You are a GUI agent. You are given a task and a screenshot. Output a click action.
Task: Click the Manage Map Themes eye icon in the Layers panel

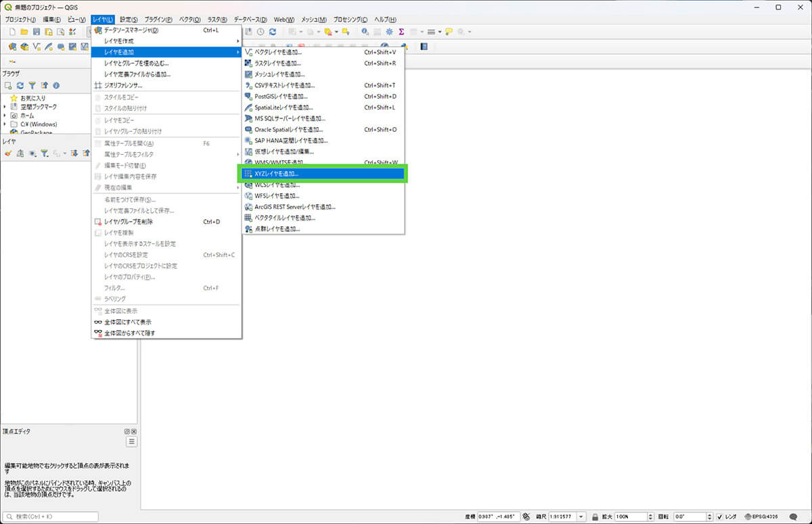point(32,153)
